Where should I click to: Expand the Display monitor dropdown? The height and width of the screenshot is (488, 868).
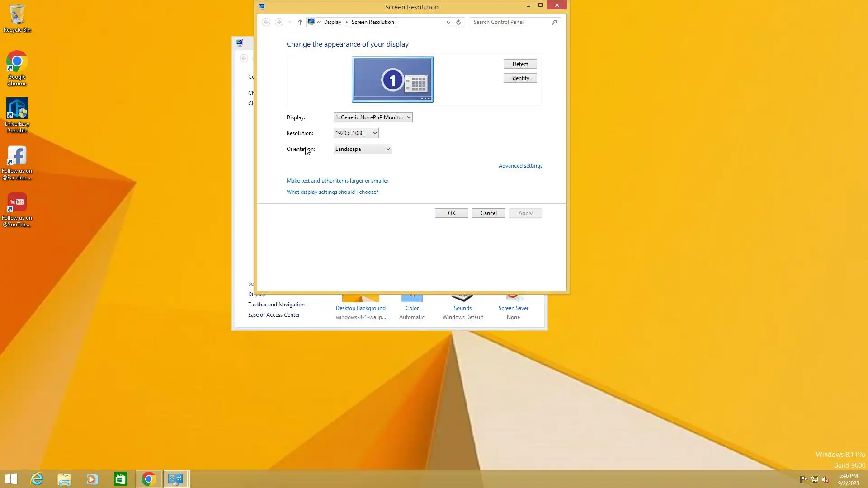[373, 117]
